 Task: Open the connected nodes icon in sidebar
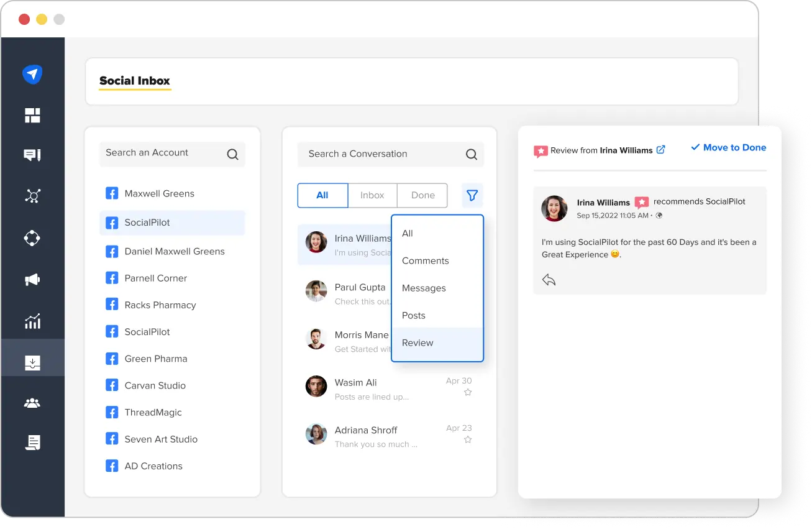pos(32,196)
